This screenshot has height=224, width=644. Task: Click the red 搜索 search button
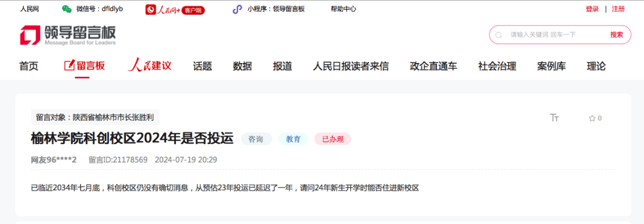617,35
